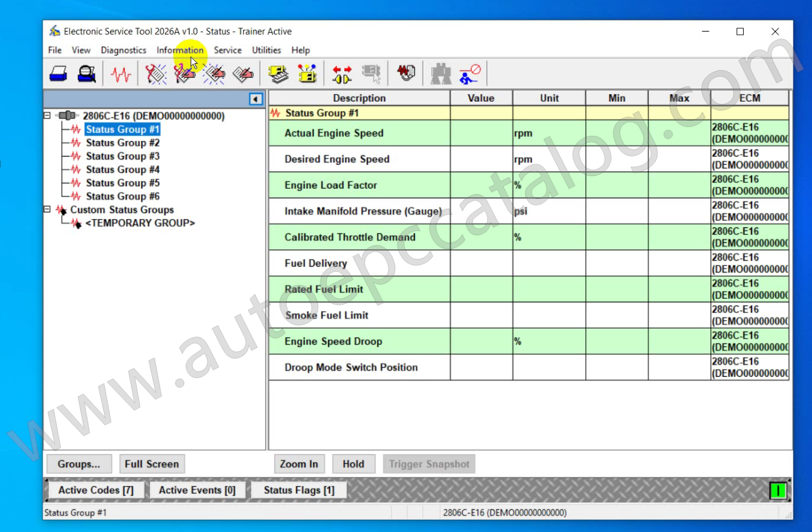
Task: Select Status Group #2 in tree
Action: point(122,143)
